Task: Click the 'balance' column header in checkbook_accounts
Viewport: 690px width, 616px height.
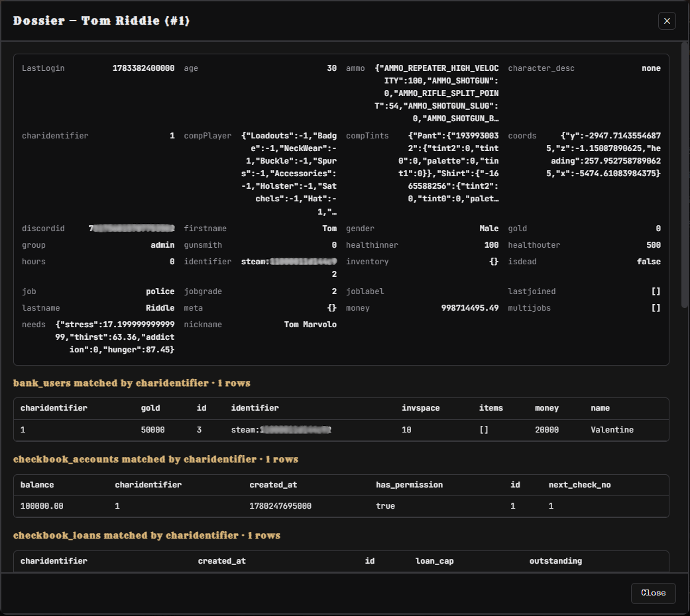Action: 37,485
